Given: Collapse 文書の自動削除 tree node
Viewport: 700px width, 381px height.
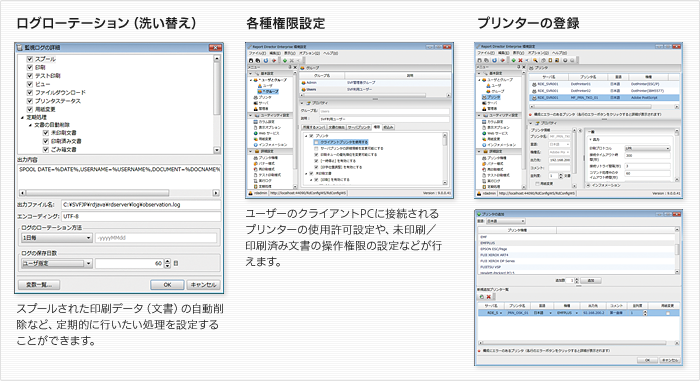Looking at the screenshot, I should 30,125.
